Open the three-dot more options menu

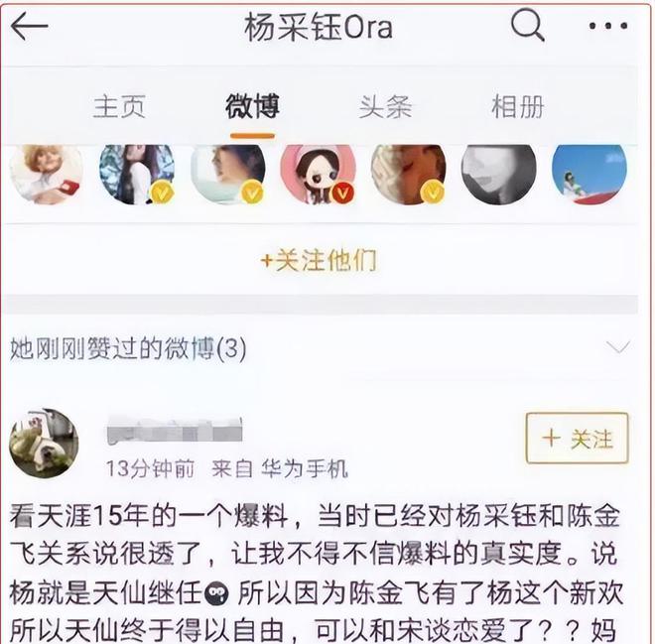click(608, 26)
